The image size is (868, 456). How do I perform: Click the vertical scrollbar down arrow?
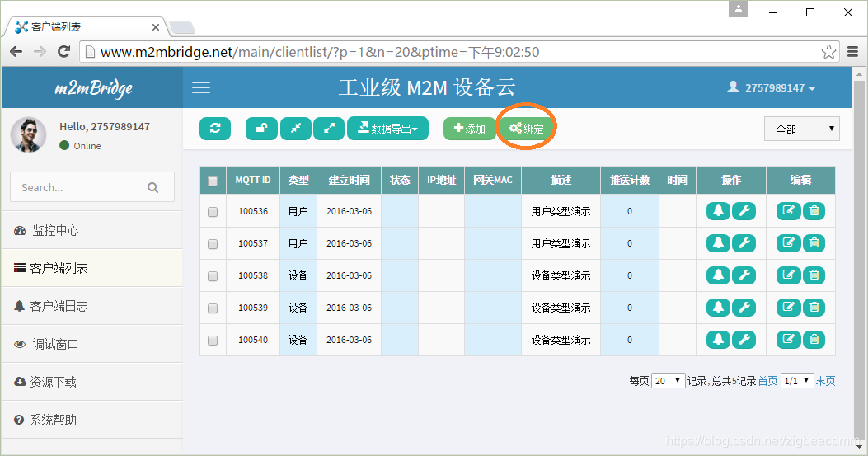859,446
